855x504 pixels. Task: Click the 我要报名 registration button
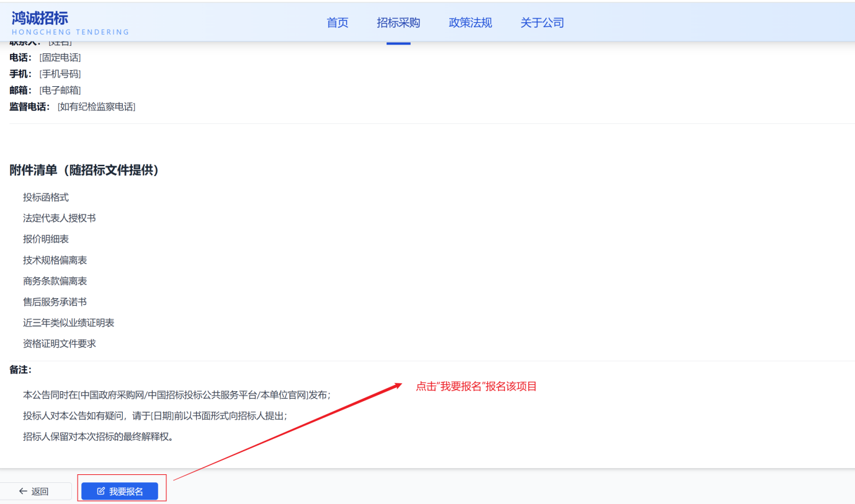point(122,490)
